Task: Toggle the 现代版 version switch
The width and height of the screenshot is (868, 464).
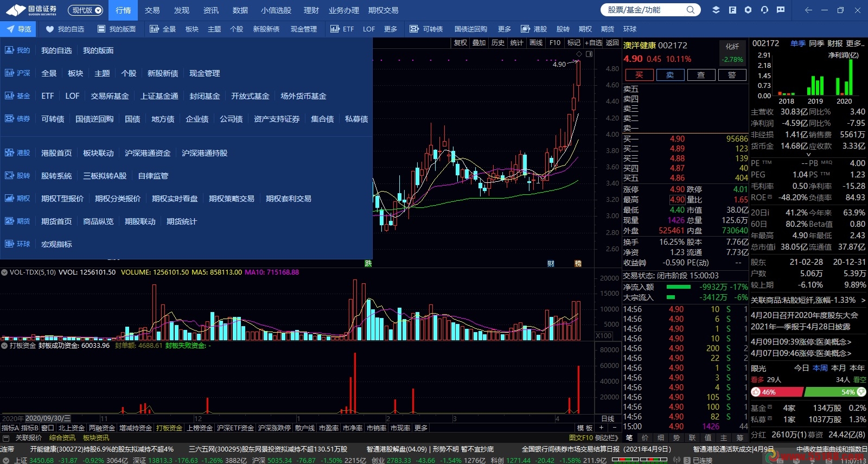Action: click(x=86, y=10)
